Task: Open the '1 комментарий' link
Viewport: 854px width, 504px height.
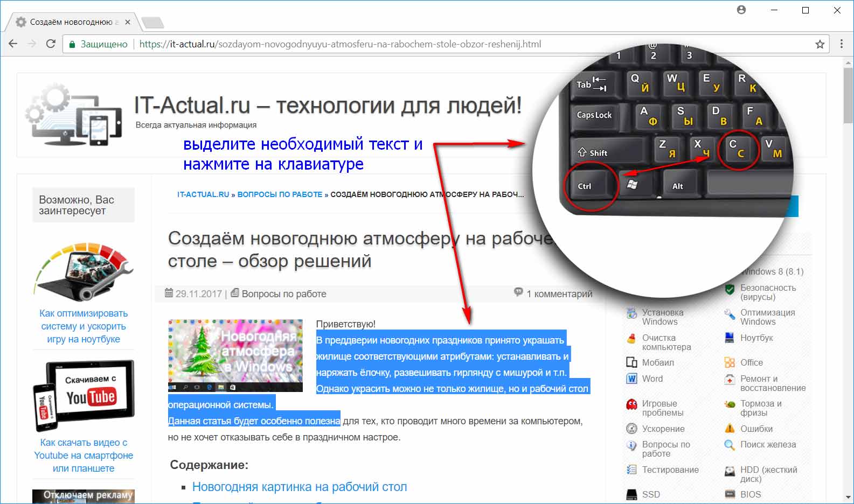Action: (559, 293)
